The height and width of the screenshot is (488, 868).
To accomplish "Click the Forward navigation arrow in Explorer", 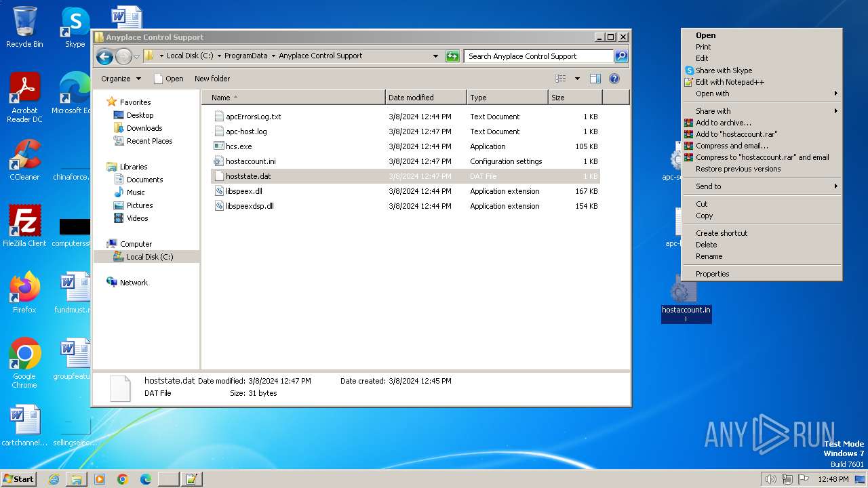I will (123, 56).
